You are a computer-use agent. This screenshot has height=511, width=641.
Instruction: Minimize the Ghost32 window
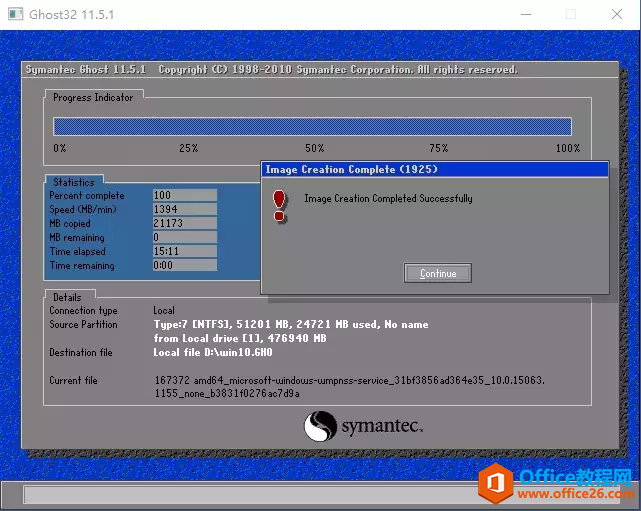pos(526,14)
